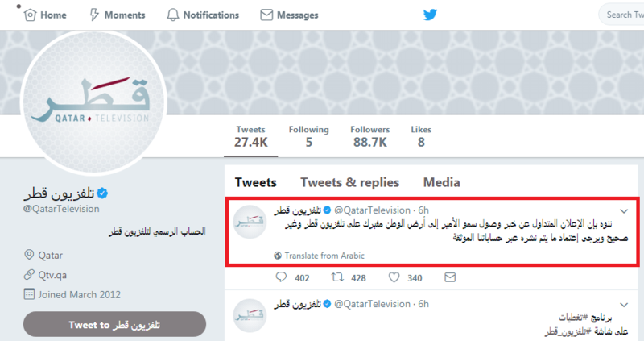
Task: View the Followers count 88.7K
Action: coord(369,136)
